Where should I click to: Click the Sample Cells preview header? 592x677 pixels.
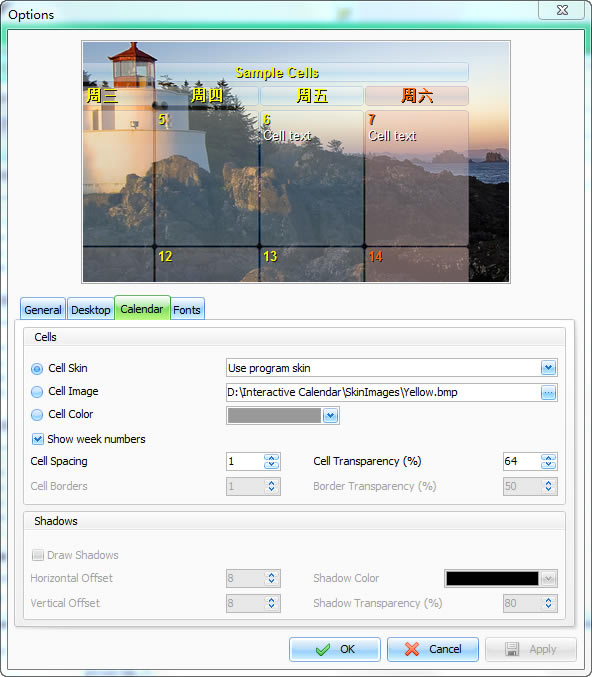pos(276,72)
